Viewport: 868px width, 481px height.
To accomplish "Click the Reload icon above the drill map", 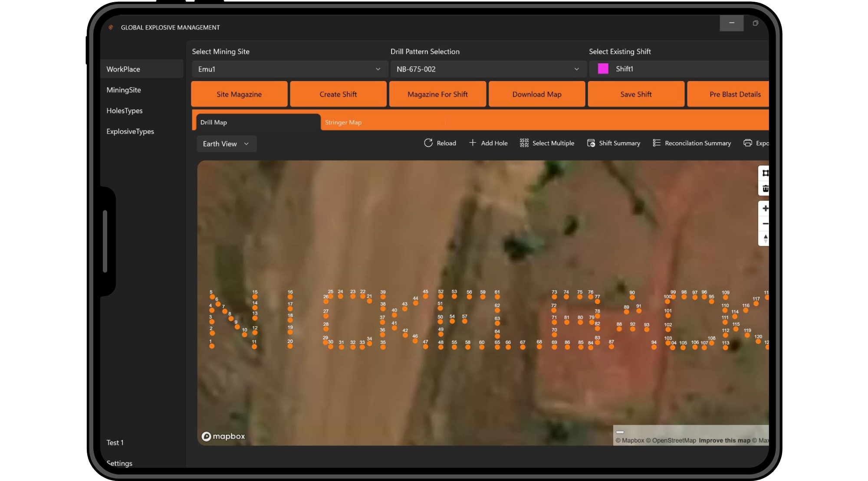I will 428,143.
